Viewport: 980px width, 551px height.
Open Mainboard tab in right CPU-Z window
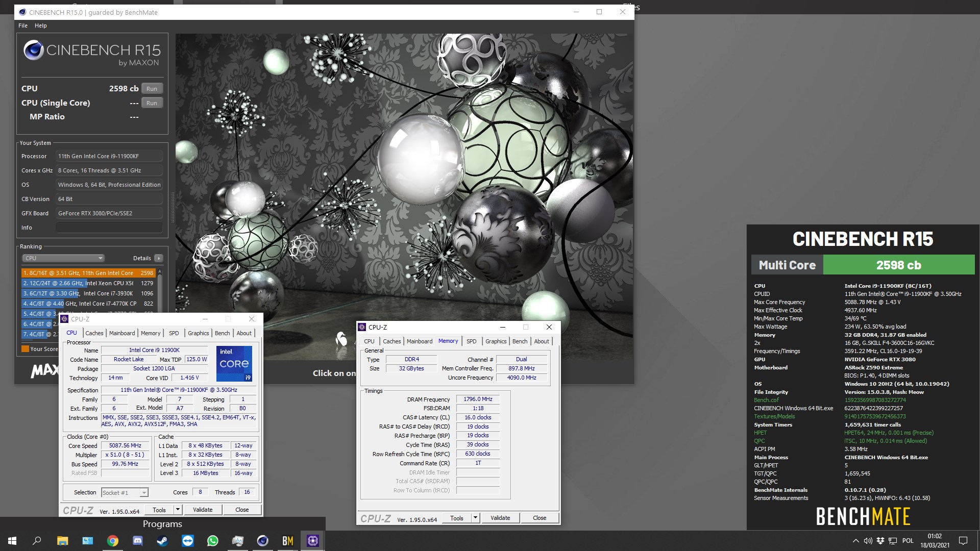pos(420,341)
